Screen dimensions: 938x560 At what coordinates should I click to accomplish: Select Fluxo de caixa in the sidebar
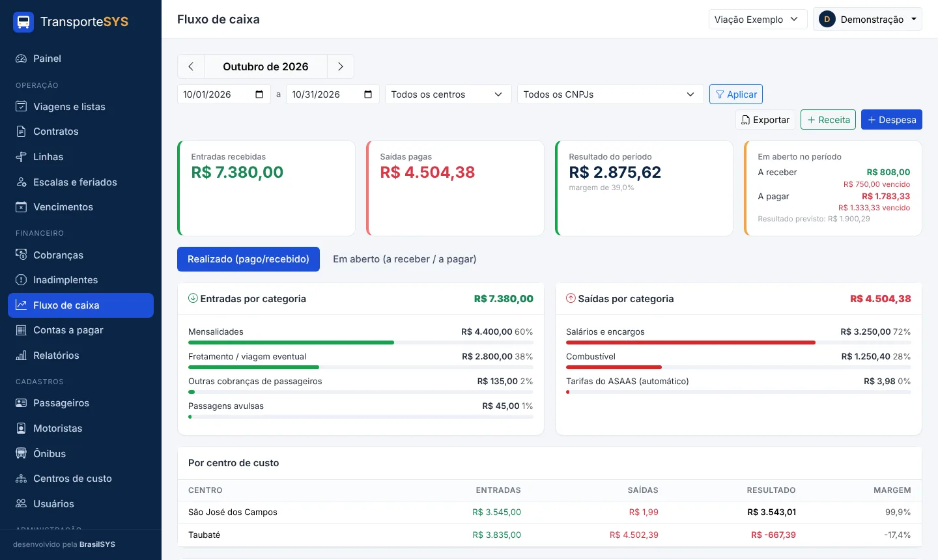click(x=81, y=305)
